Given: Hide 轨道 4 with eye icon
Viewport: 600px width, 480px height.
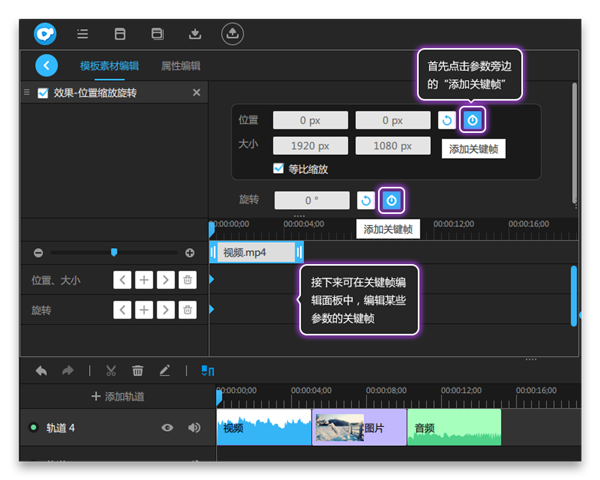Looking at the screenshot, I should click(x=167, y=428).
